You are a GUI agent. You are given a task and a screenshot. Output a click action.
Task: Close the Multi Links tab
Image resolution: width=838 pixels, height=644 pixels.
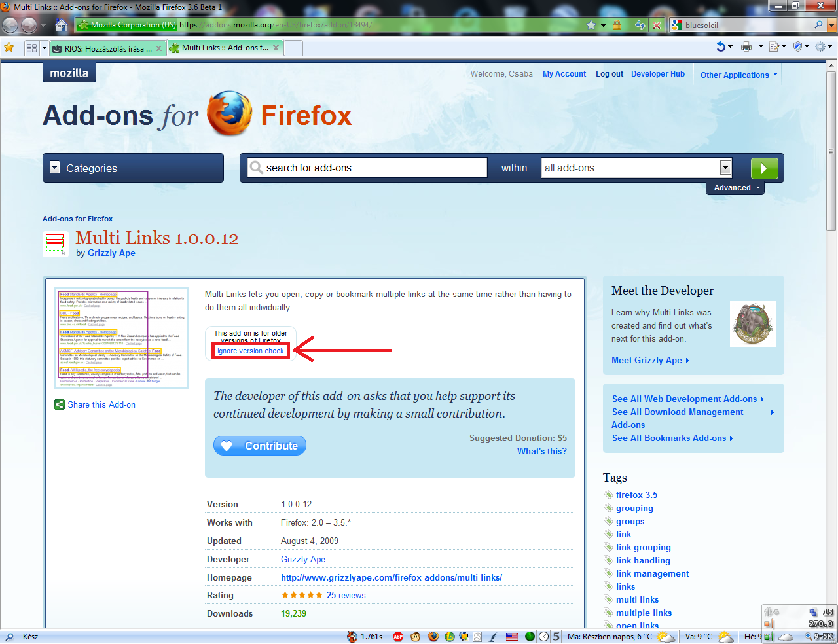click(276, 48)
